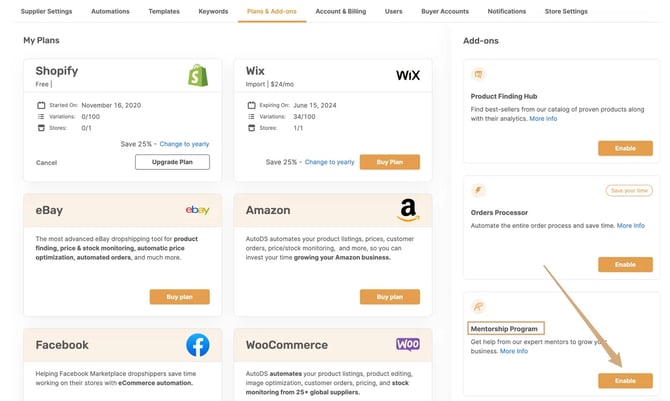Viewport: 670px width, 401px height.
Task: Open More Info link for Orders Processor
Action: [630, 226]
